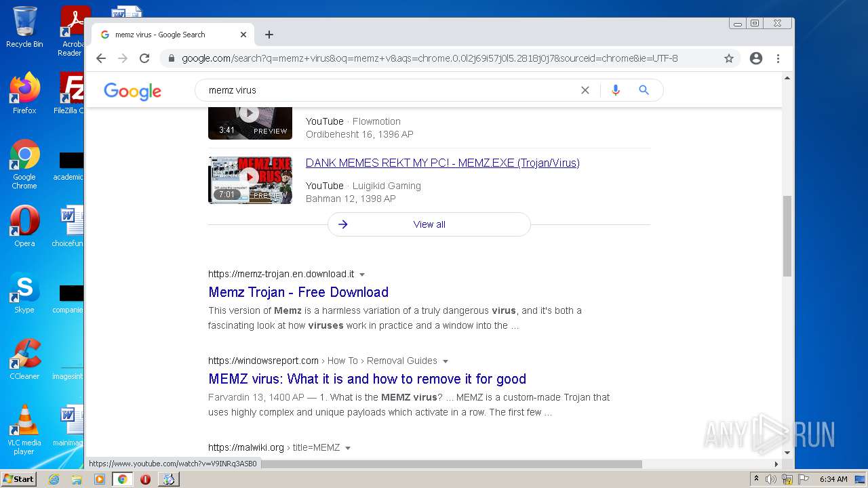The image size is (868, 488).
Task: Expand options arrow beside memz-trojan.en.download.it
Action: click(362, 274)
